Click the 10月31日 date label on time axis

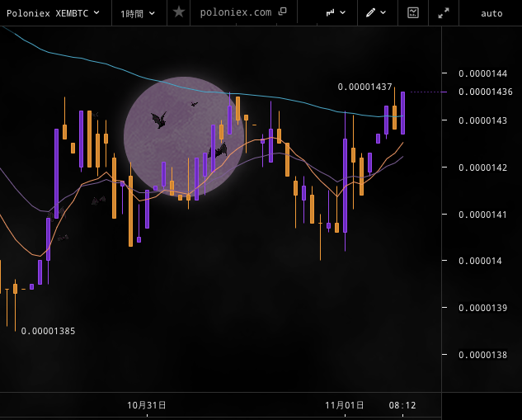tap(147, 405)
